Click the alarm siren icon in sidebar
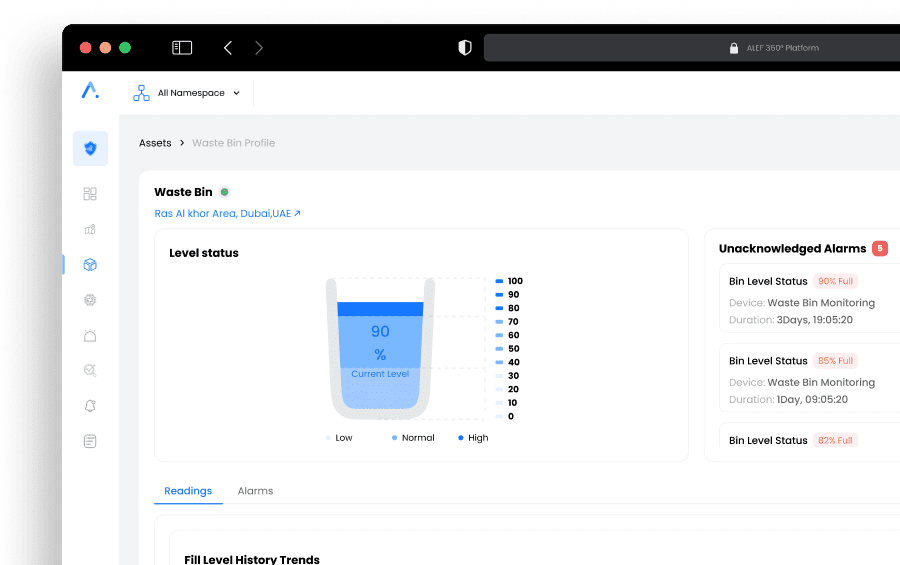 click(90, 336)
